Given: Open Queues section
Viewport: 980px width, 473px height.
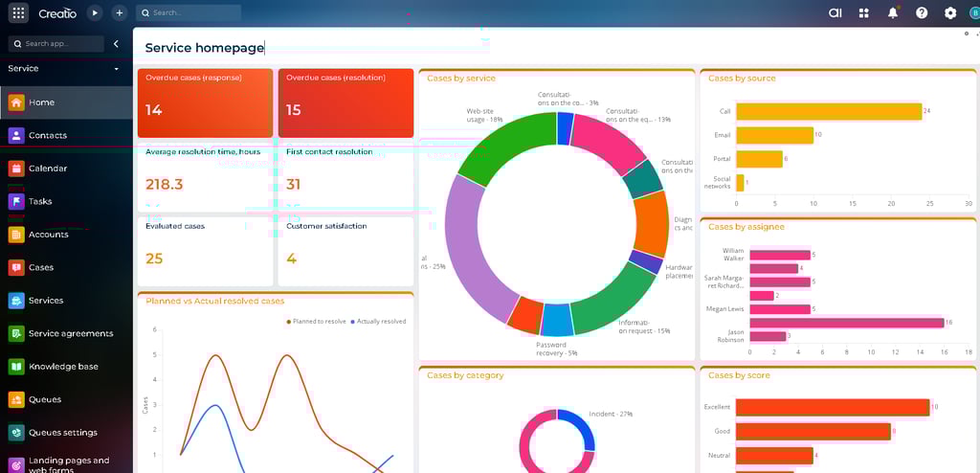Looking at the screenshot, I should 66,400.
